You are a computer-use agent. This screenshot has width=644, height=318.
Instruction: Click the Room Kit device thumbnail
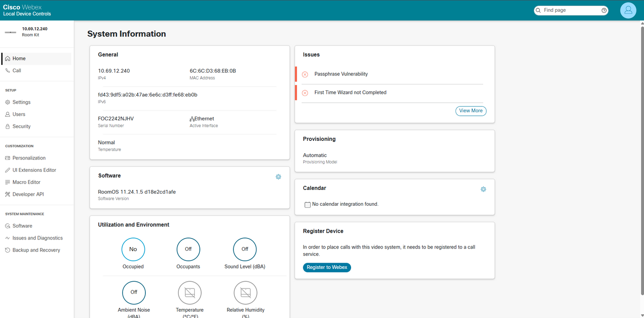pos(10,32)
